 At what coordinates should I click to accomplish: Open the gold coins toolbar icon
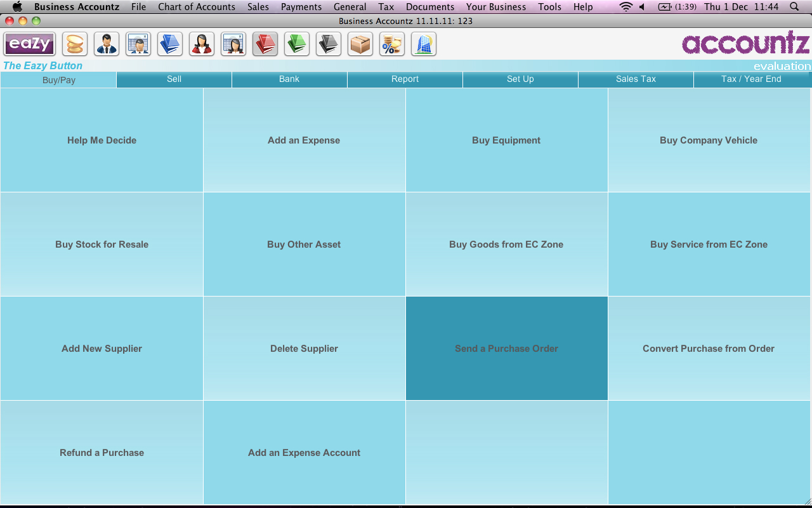point(75,44)
